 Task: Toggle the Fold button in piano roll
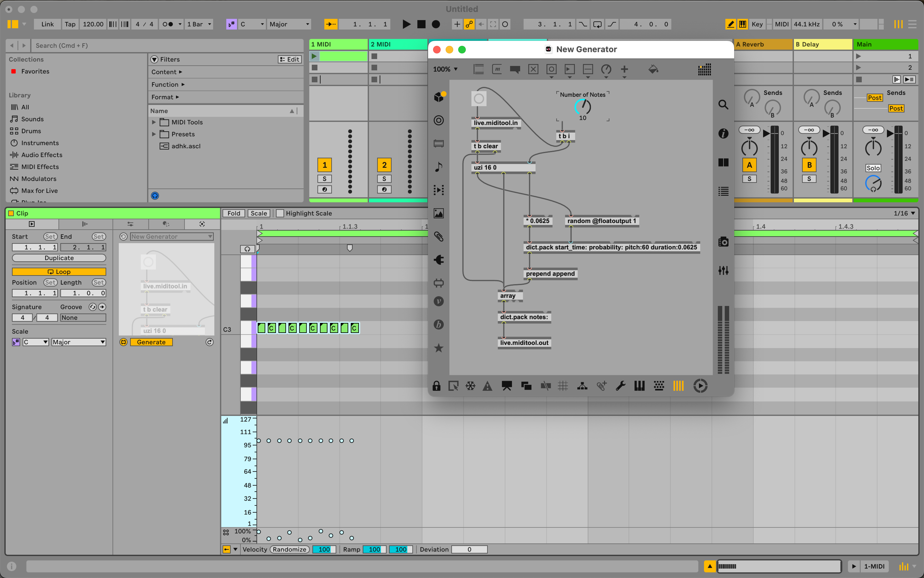tap(234, 213)
